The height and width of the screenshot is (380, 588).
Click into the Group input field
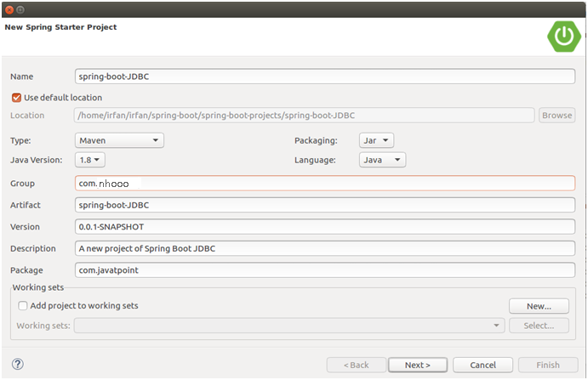tap(325, 183)
